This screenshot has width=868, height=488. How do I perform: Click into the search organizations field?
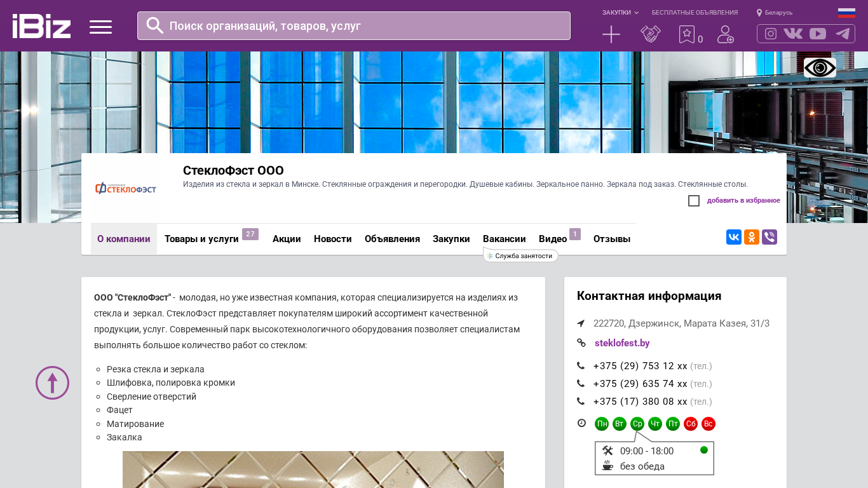tap(354, 25)
